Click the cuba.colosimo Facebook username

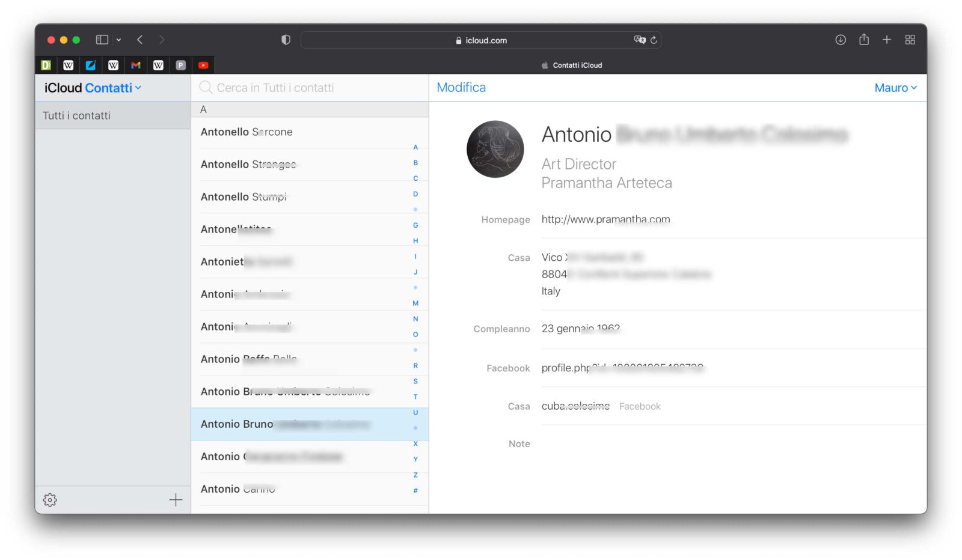575,406
